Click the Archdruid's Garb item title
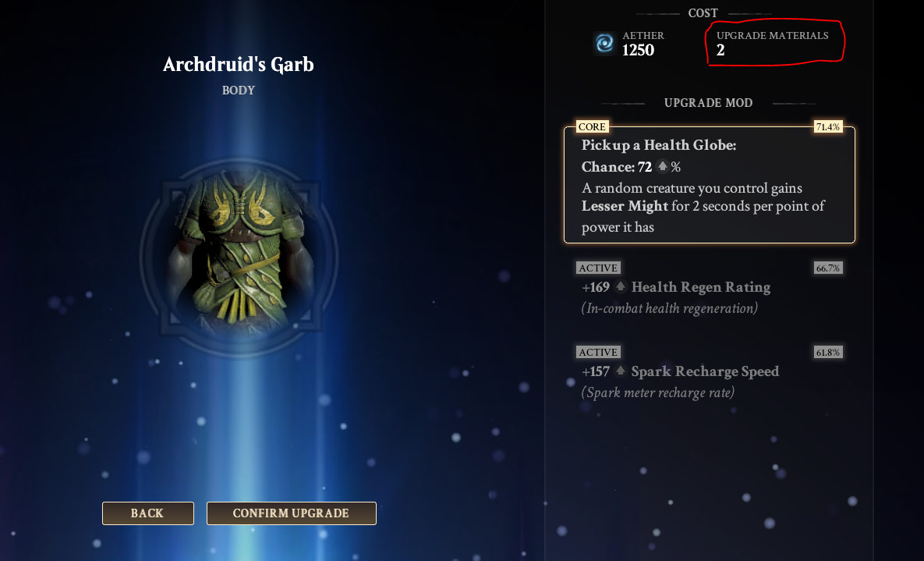Image resolution: width=924 pixels, height=561 pixels. tap(238, 64)
